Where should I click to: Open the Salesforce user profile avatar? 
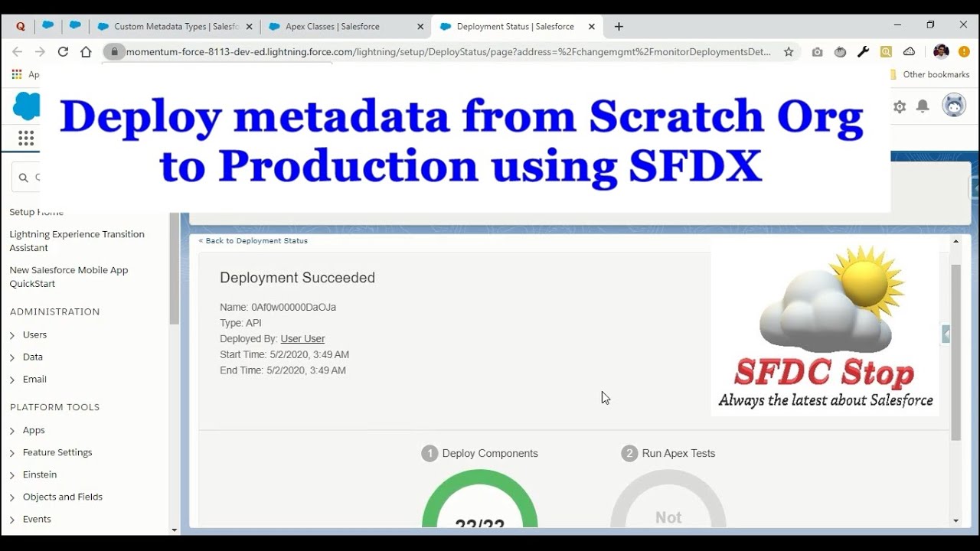954,105
